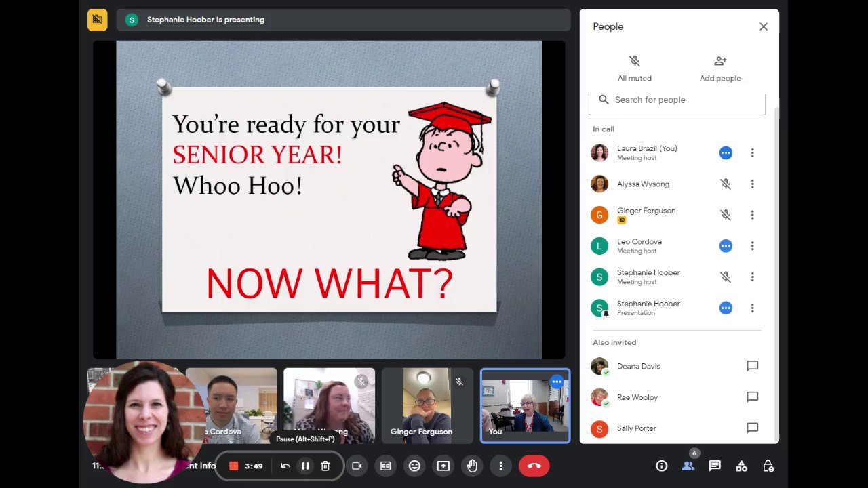868x488 pixels.
Task: Open the emoji reactions
Action: (414, 466)
